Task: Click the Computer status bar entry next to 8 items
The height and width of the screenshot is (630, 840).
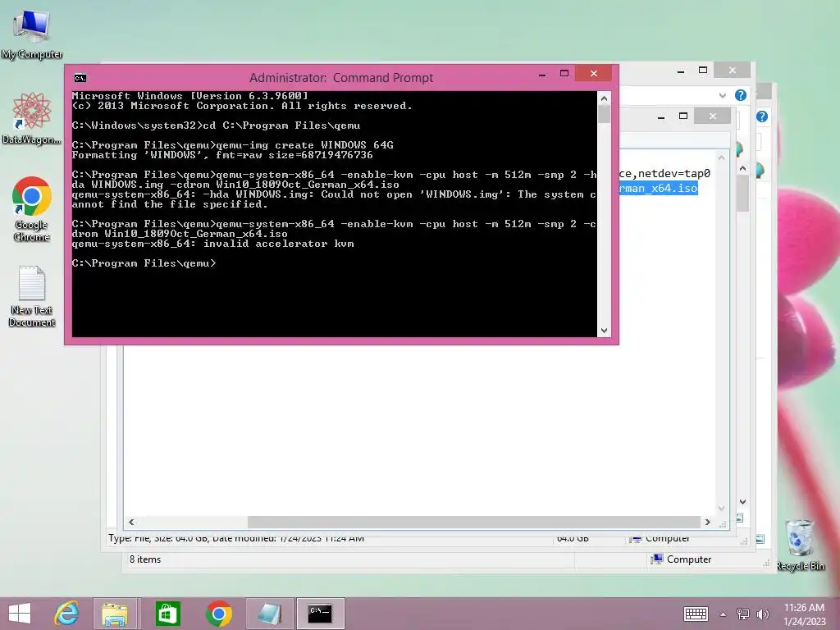Action: (681, 559)
